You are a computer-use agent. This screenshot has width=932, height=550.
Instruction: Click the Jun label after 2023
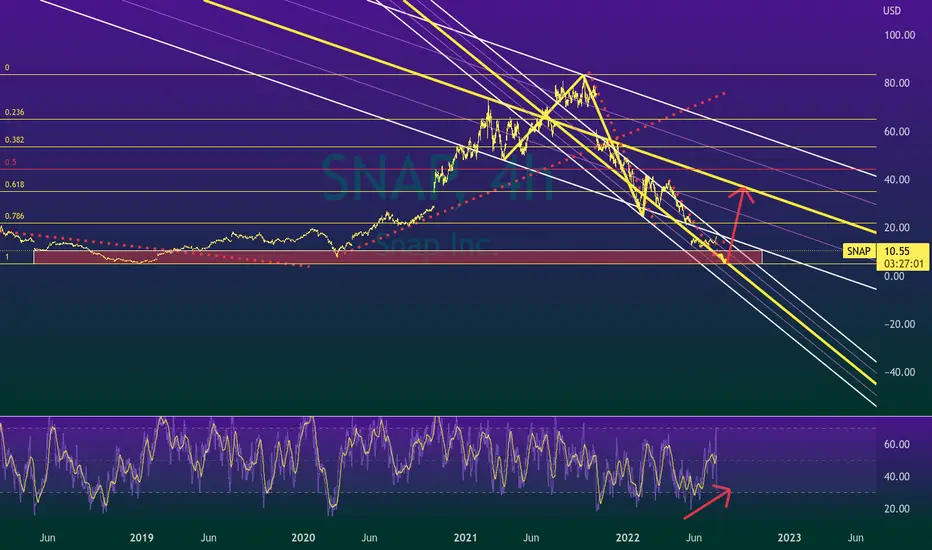coord(855,538)
